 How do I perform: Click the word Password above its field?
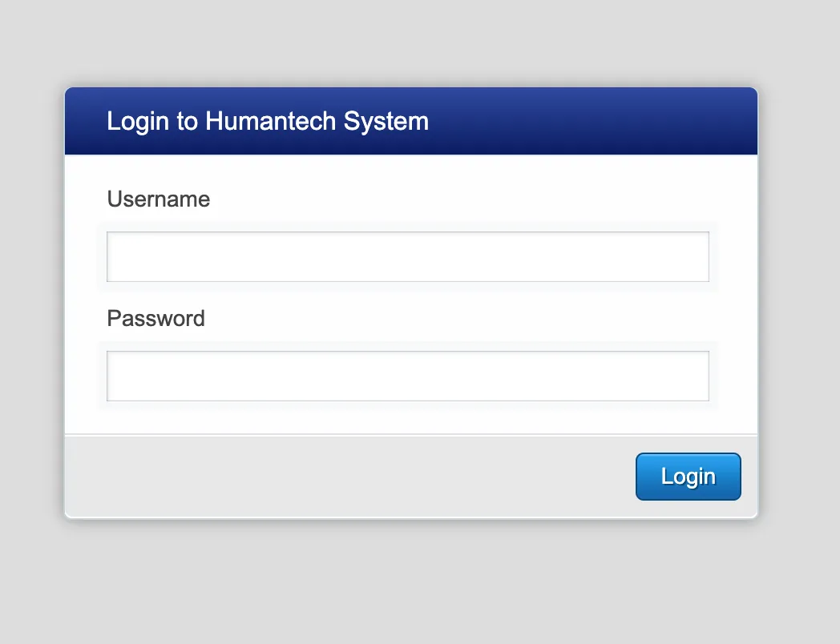click(155, 318)
